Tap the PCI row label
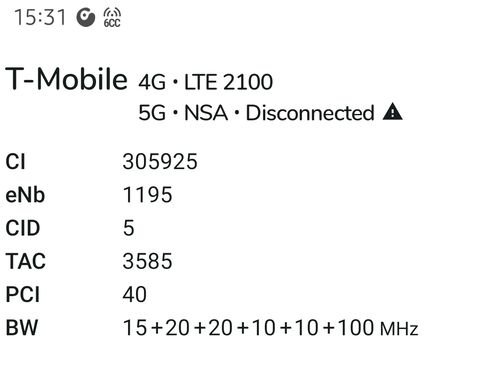Screen dimensions: 480x387 [x=23, y=294]
